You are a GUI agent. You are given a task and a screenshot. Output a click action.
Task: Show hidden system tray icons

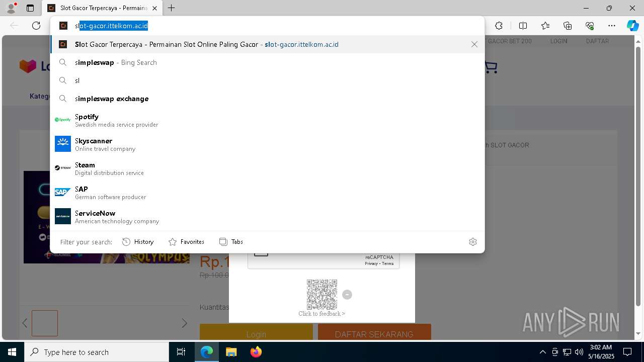tap(542, 352)
